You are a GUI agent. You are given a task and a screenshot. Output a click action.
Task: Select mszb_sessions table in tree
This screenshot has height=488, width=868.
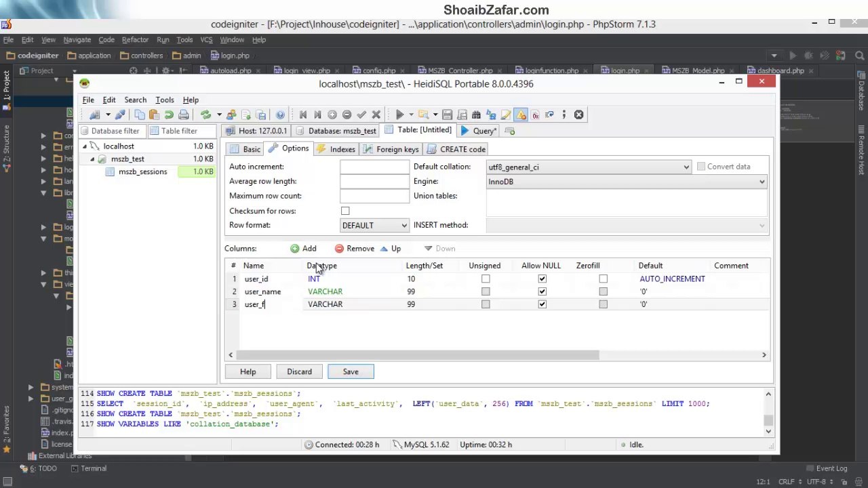click(142, 172)
